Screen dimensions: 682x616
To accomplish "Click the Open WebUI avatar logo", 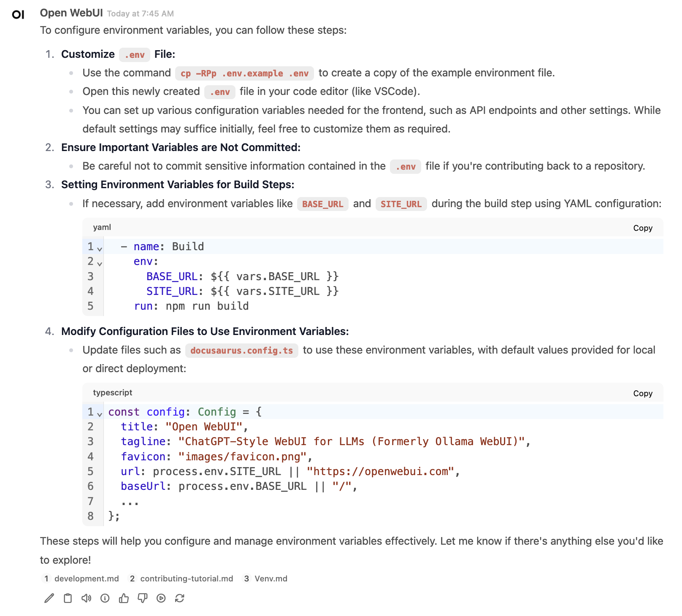I will (x=18, y=15).
